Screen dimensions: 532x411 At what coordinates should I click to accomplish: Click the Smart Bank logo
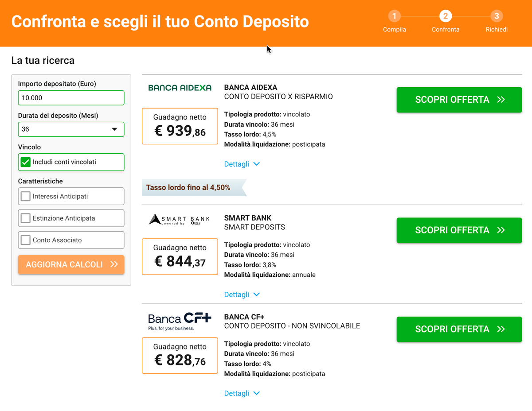point(180,219)
